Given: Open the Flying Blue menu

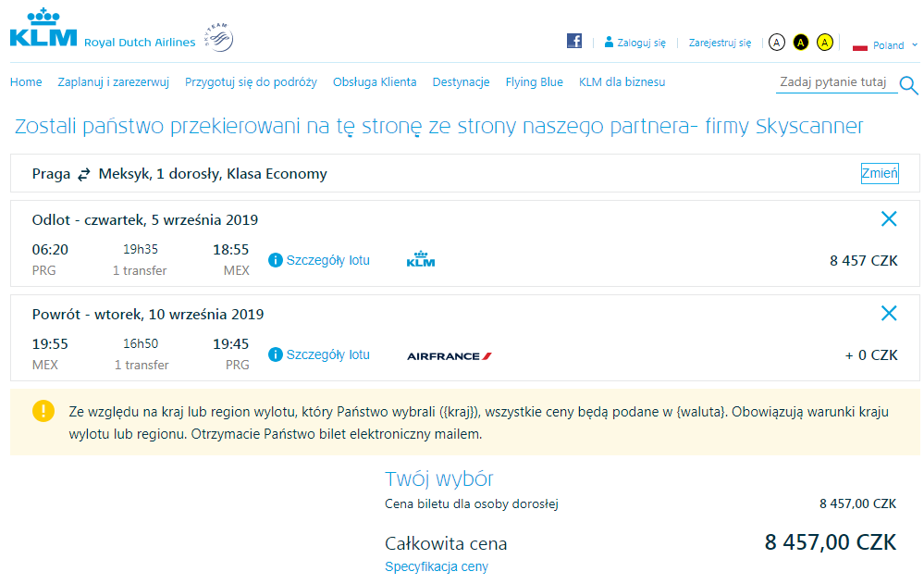Looking at the screenshot, I should click(534, 82).
